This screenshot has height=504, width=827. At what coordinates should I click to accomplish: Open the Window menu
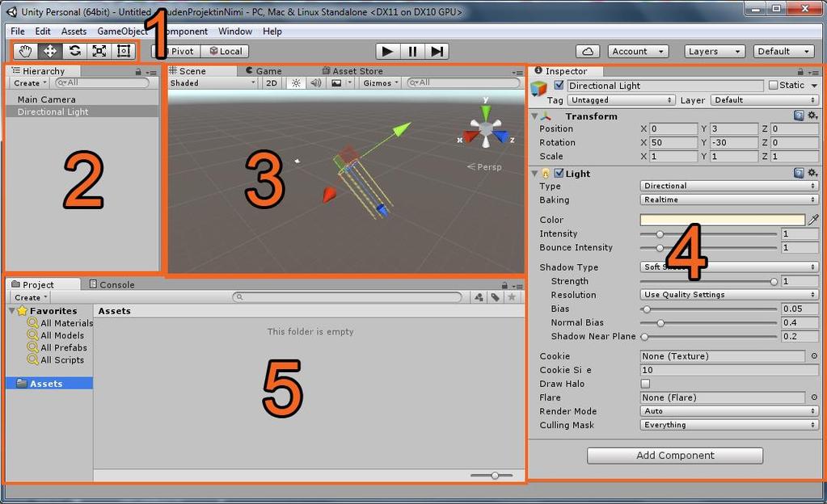[x=235, y=31]
